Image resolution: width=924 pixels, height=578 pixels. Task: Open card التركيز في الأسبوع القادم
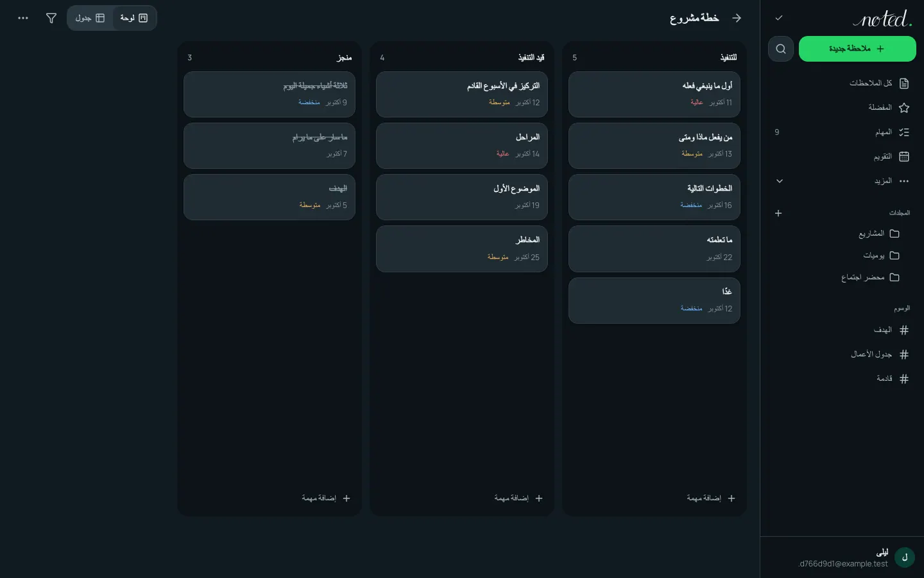click(462, 94)
